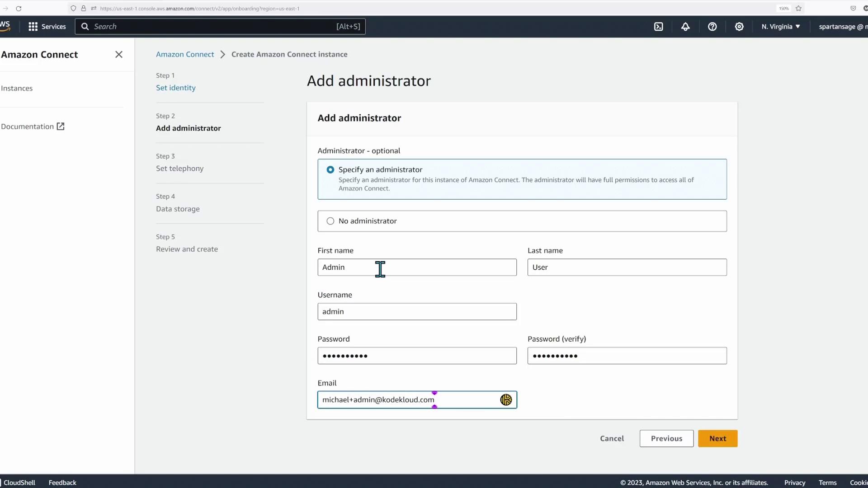Open the notifications bell icon

point(685,27)
